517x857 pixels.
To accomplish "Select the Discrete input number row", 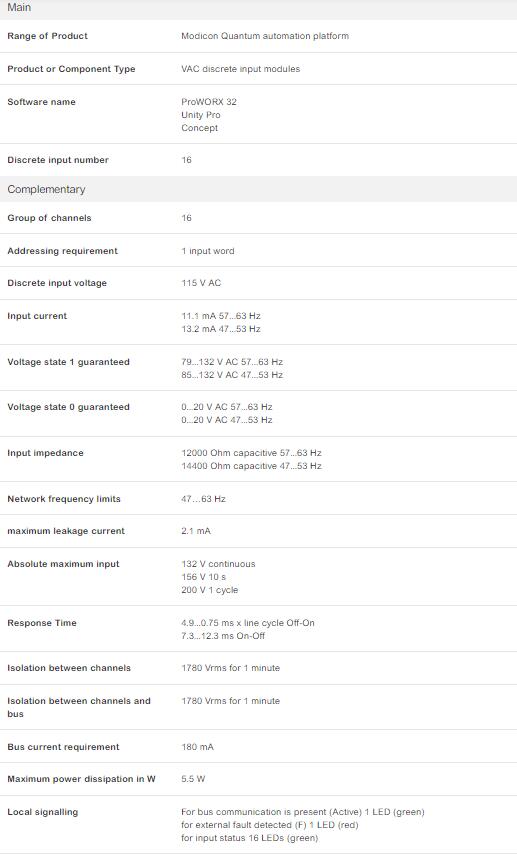I will point(258,160).
